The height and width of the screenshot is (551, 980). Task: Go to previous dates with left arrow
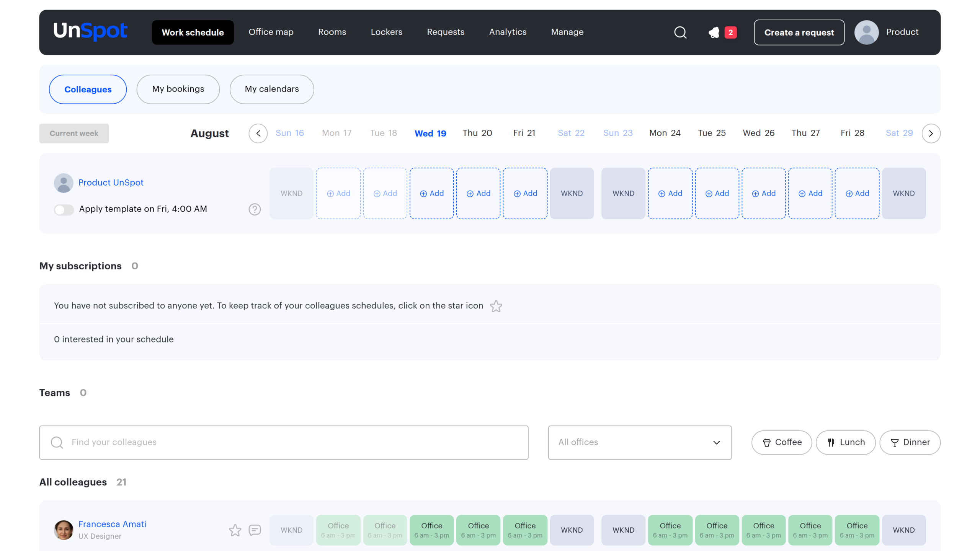[258, 134]
